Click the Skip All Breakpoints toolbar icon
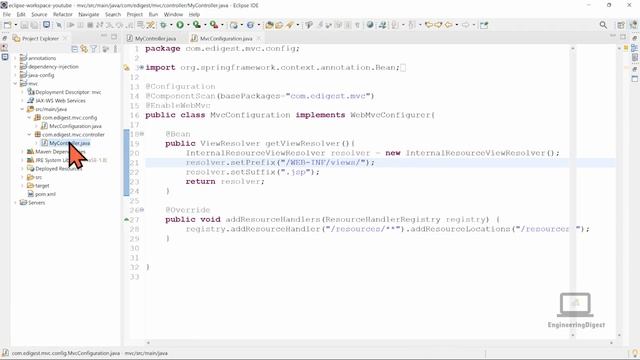This screenshot has height=360, width=640. click(58, 25)
